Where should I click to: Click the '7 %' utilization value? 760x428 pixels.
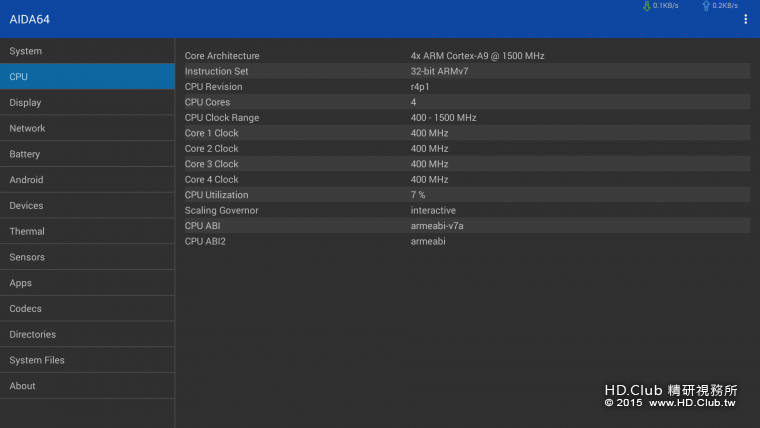click(418, 195)
